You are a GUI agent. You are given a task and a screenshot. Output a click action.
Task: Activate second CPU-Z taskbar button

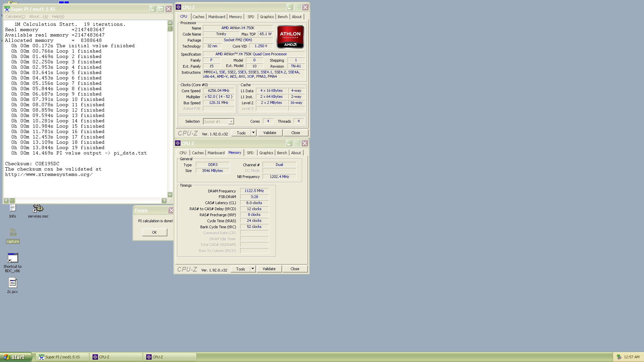(x=170, y=357)
